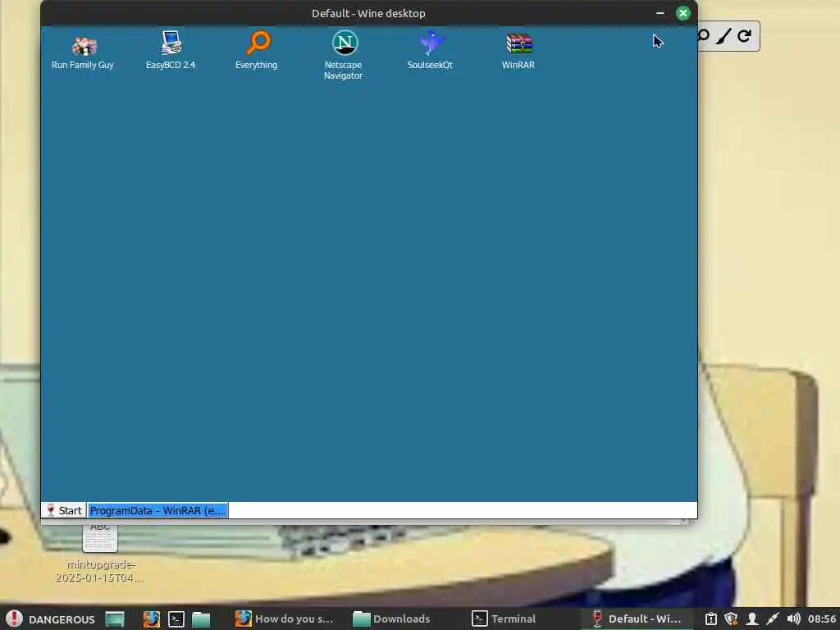Click the magnifier icon in floating toolbar

click(x=703, y=36)
